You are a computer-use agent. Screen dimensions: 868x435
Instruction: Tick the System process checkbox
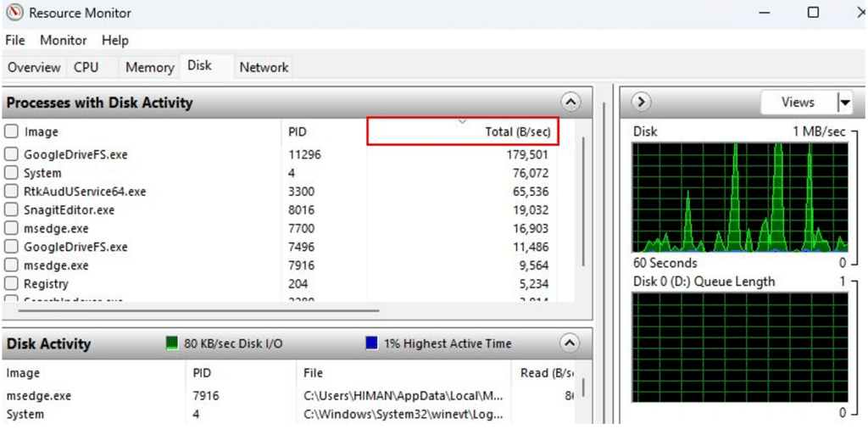coord(12,173)
